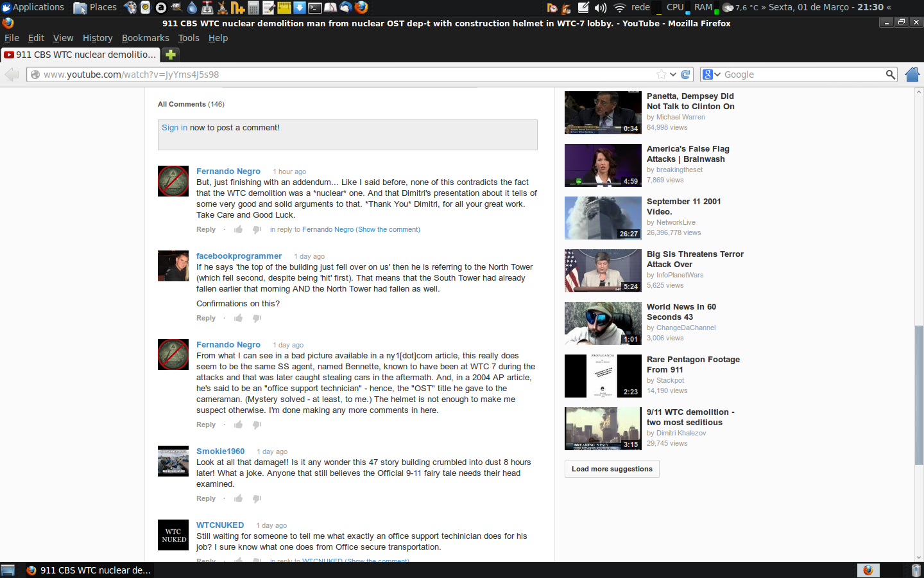Open the dictionary book launcher icon

click(330, 8)
